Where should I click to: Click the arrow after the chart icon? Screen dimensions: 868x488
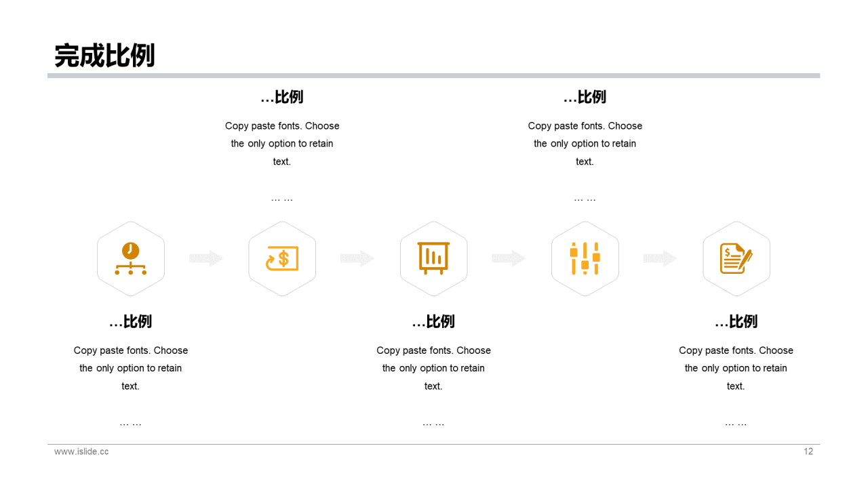(x=509, y=258)
